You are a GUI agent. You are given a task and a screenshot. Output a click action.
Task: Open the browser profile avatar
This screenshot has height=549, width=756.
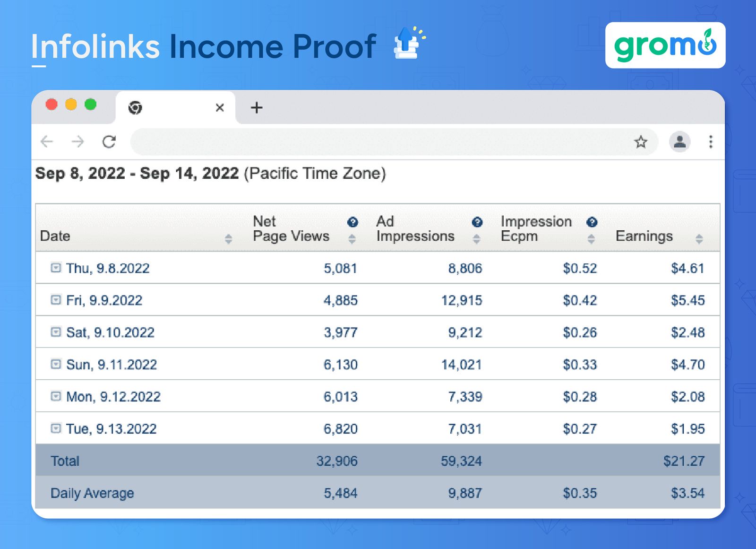(x=679, y=142)
